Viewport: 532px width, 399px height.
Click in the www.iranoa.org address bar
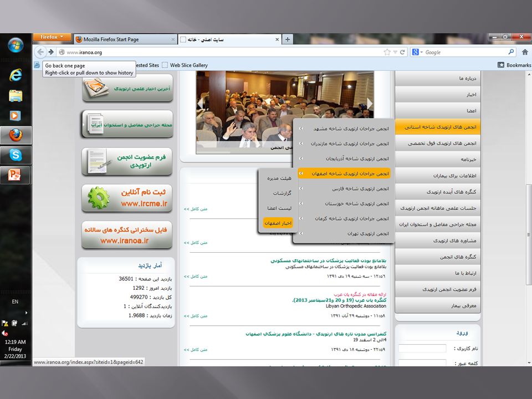(224, 52)
